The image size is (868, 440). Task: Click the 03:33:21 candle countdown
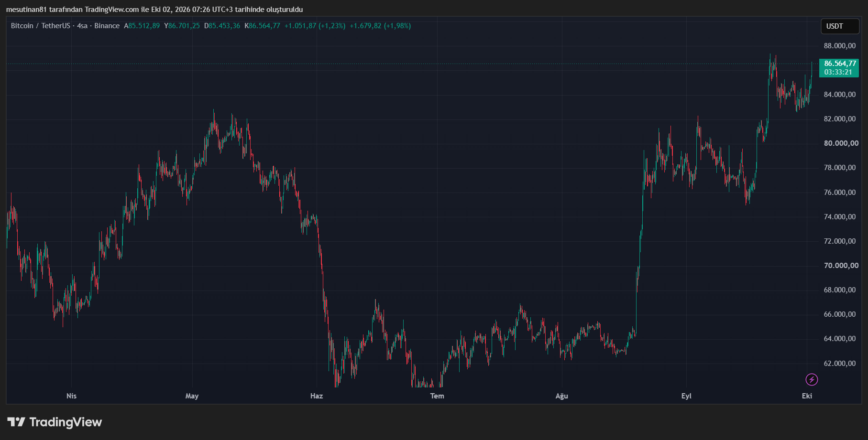pos(838,72)
